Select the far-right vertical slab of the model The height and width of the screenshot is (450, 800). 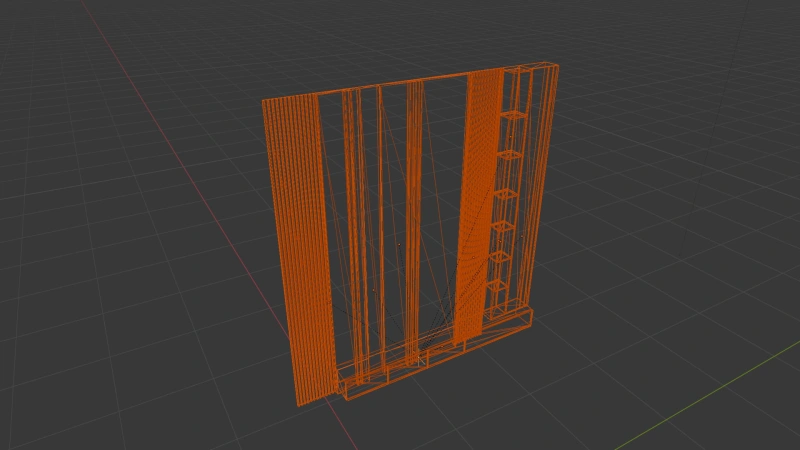[540, 180]
